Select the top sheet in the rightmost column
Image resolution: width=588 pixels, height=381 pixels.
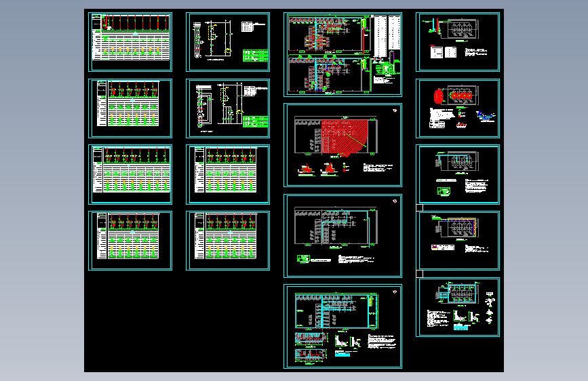tap(458, 42)
